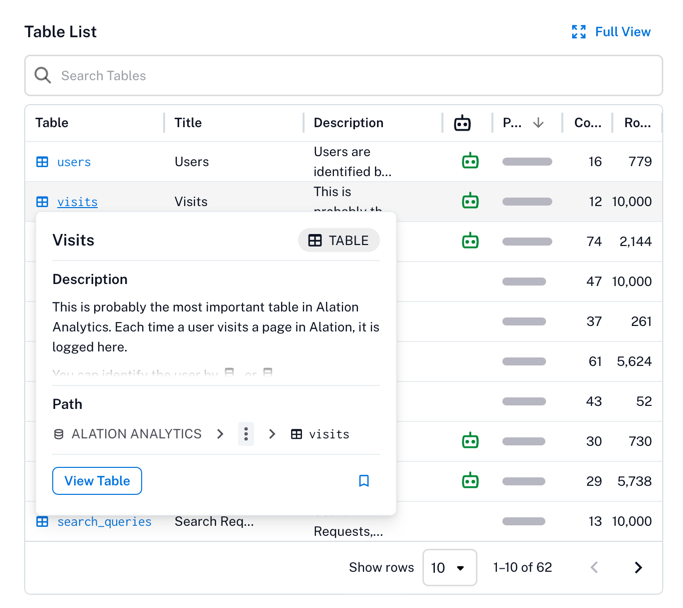Click the magnifier icon in search box
Viewport: 683px width, 608px height.
click(x=43, y=75)
